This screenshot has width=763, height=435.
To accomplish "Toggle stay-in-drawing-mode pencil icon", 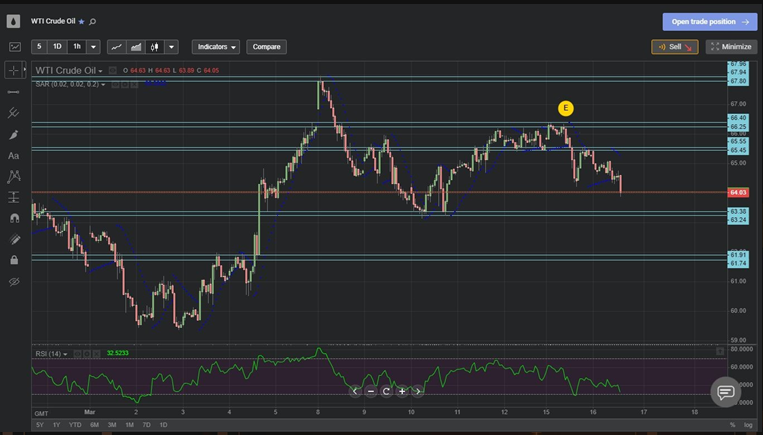I will (14, 239).
